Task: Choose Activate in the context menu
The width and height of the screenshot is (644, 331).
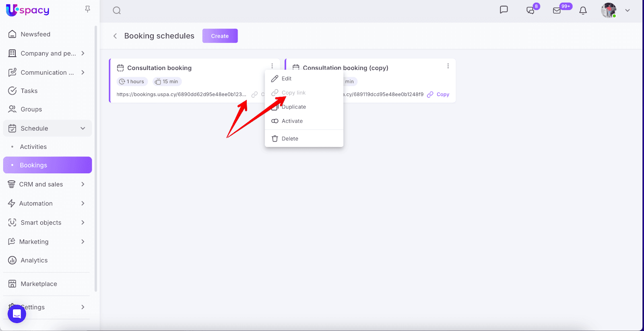Action: (x=292, y=121)
